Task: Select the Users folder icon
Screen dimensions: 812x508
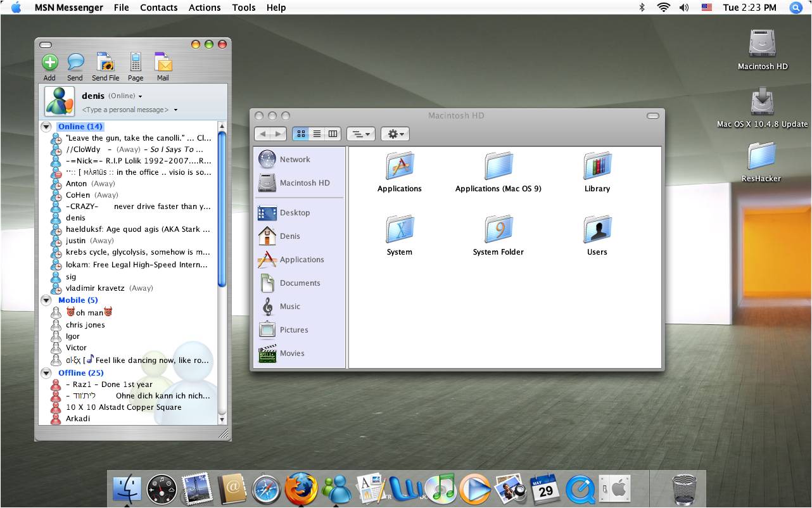Action: (x=597, y=230)
